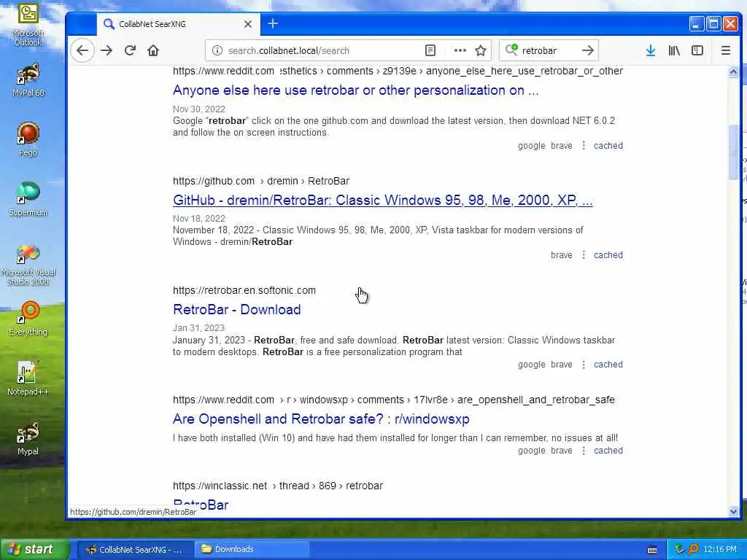Click cached link for first reddit result
The height and width of the screenshot is (560, 747).
click(608, 146)
